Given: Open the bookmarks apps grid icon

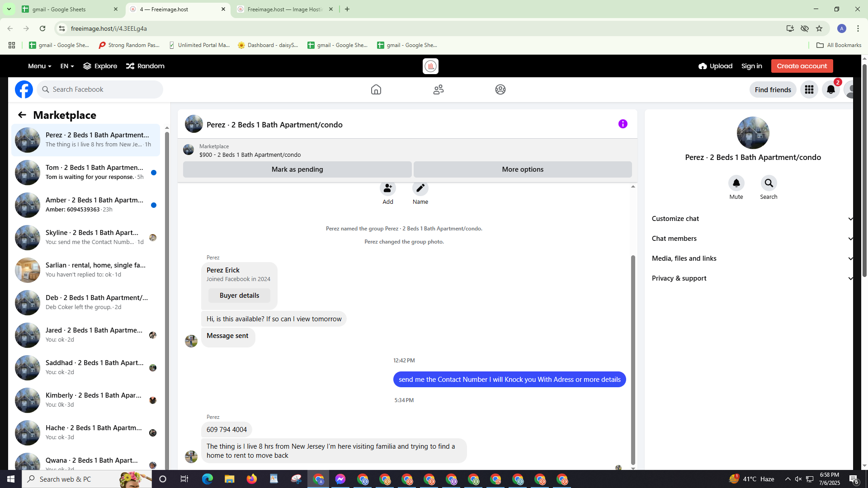Looking at the screenshot, I should tap(12, 45).
